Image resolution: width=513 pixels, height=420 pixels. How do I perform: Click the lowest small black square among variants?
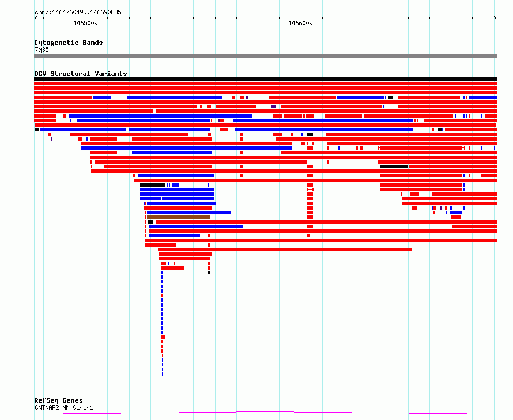(x=209, y=273)
